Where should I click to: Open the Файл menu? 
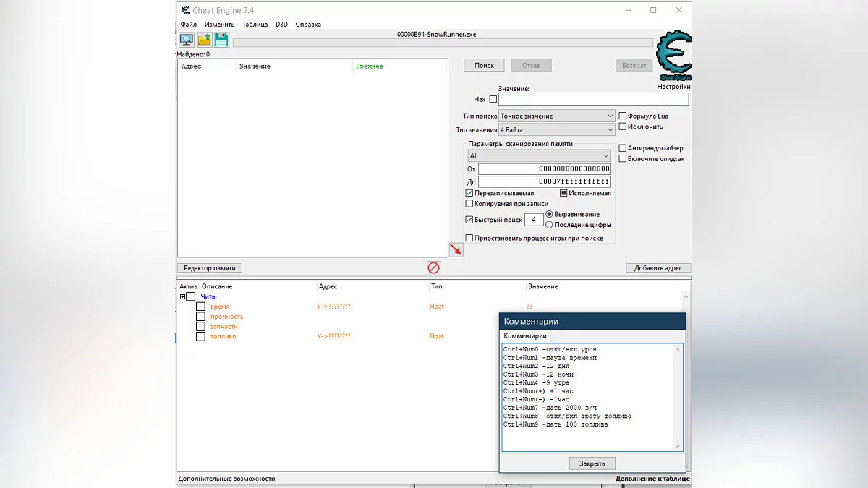tap(188, 25)
